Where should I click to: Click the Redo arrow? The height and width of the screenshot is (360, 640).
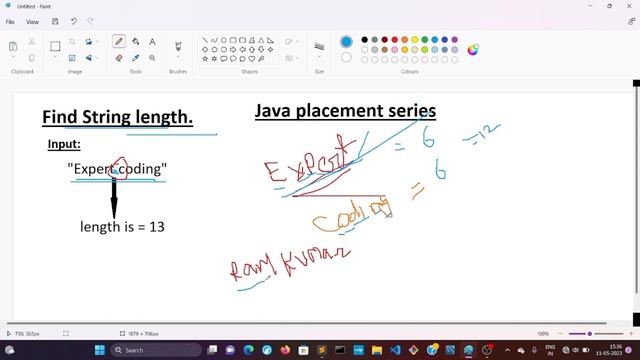click(x=90, y=21)
